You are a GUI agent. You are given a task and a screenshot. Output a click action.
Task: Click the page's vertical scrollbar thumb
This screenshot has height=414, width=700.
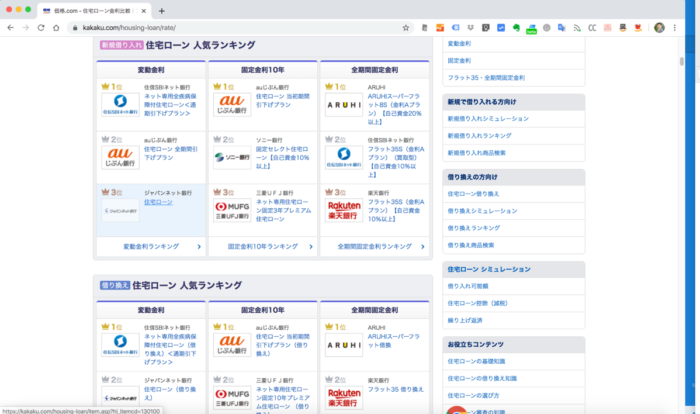(x=682, y=61)
